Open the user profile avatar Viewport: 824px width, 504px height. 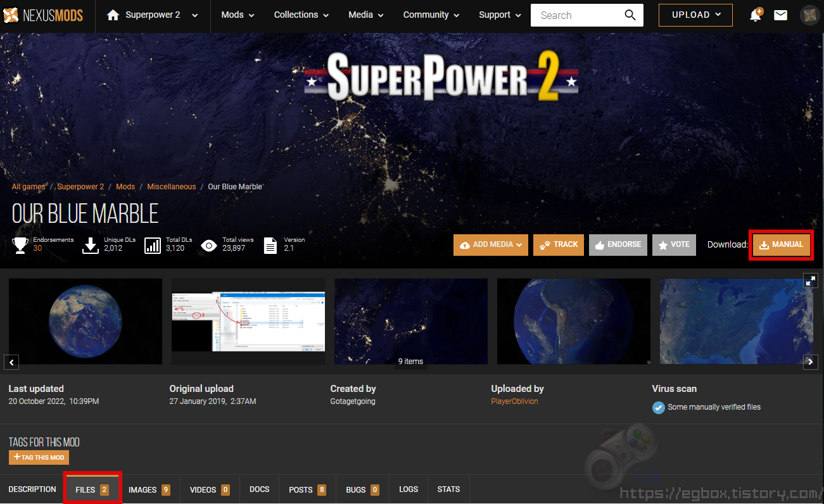[x=809, y=15]
